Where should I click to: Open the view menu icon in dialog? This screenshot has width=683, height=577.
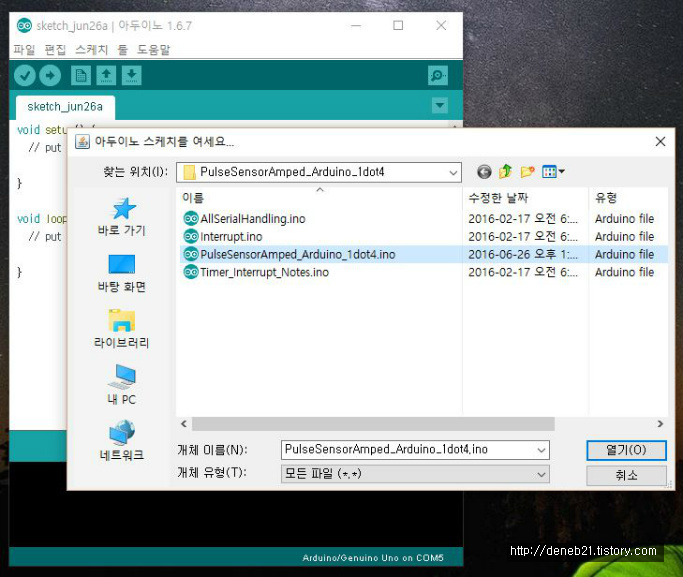click(553, 172)
